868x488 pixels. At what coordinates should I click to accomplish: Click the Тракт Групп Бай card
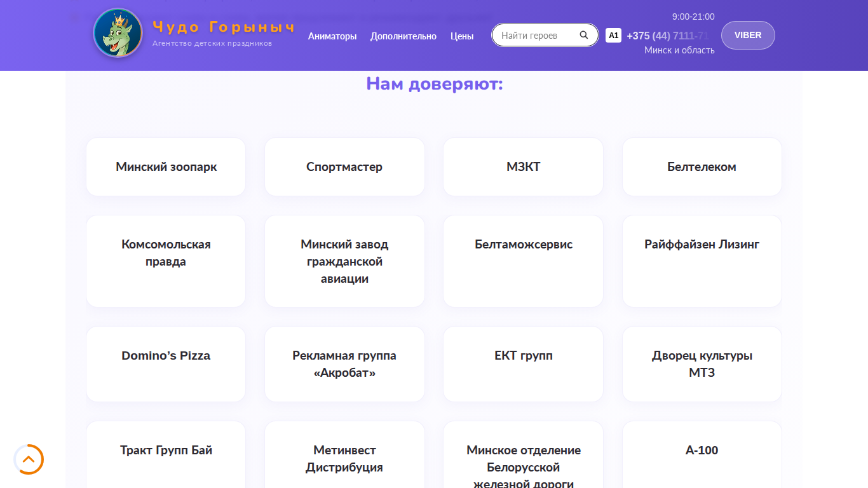tap(166, 454)
